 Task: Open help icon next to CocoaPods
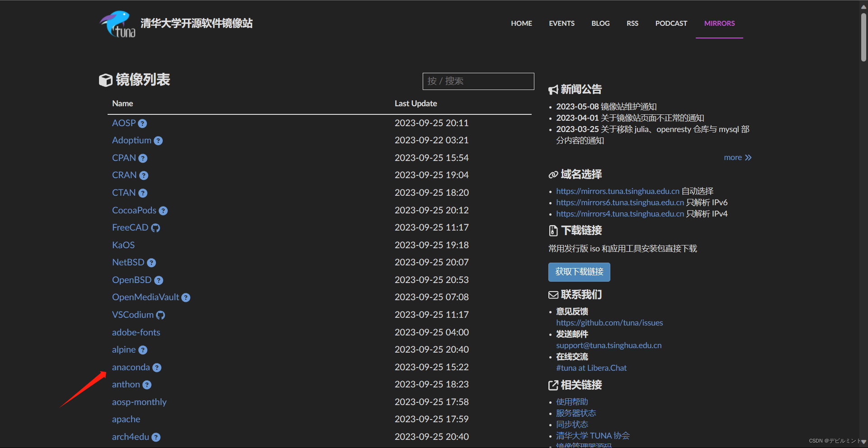163,211
